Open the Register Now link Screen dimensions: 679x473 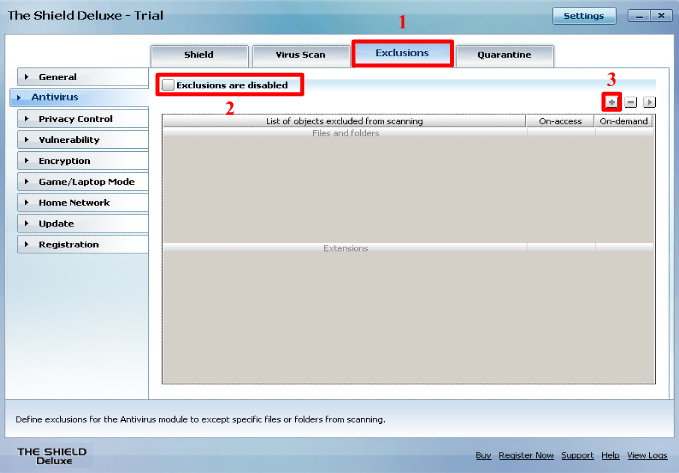[x=526, y=455]
